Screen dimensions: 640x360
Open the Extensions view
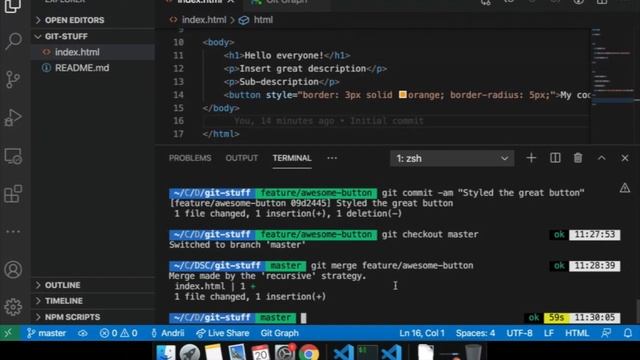point(13,194)
